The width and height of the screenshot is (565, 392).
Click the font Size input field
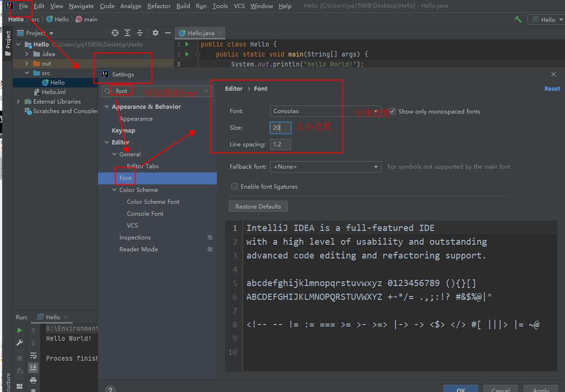coord(280,127)
